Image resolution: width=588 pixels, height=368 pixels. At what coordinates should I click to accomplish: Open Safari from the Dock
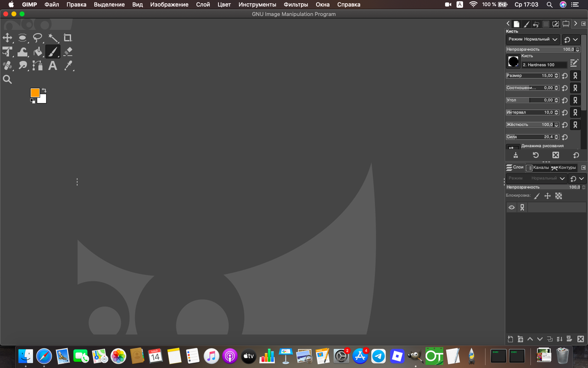pyautogui.click(x=44, y=355)
